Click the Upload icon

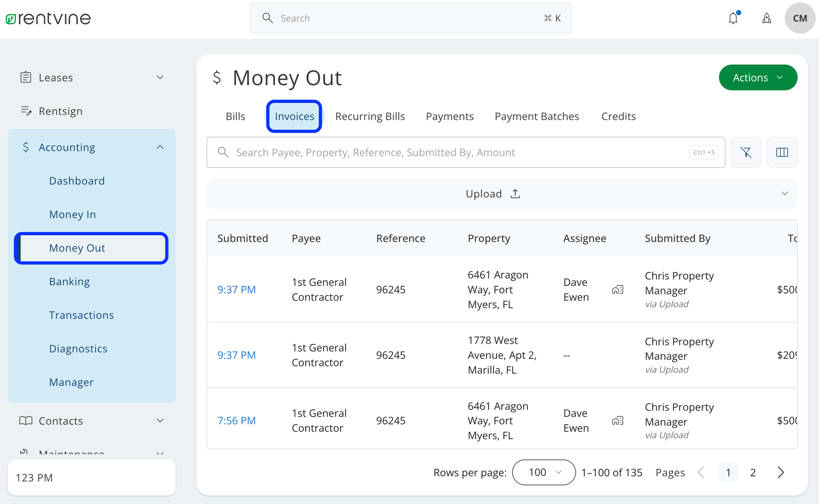(x=515, y=194)
